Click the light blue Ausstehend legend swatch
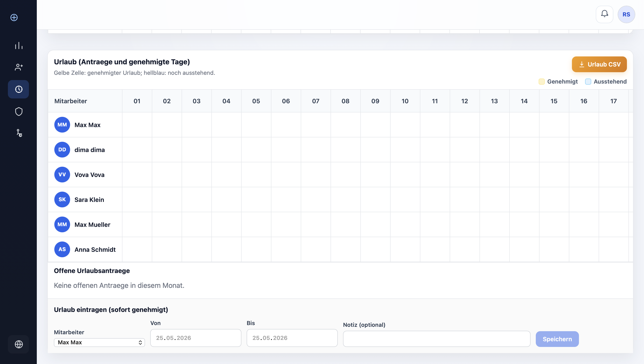644x364 pixels. point(588,82)
